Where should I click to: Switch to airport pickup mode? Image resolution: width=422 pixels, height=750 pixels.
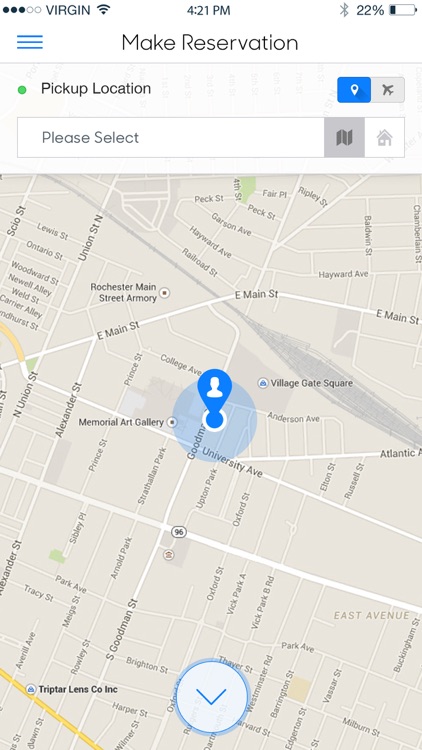point(388,90)
